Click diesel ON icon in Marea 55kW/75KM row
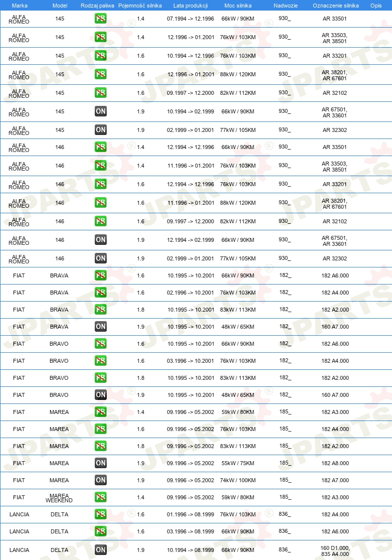Screen dimensions: 392x560 (x=101, y=463)
